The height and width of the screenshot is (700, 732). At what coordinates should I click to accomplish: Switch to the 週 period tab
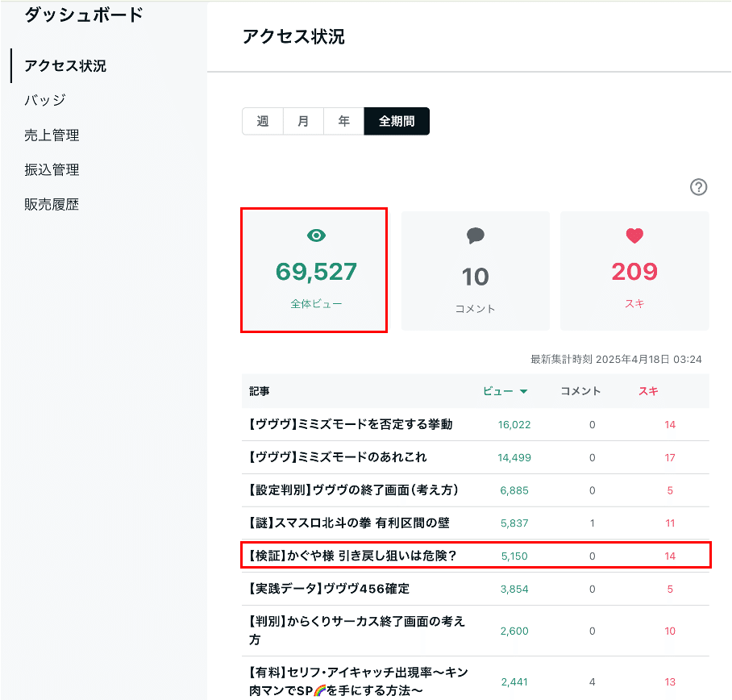(x=263, y=121)
